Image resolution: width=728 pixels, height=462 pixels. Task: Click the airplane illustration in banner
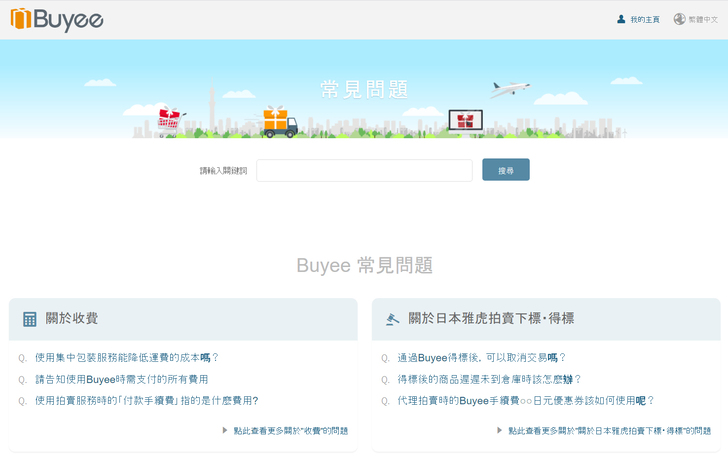click(x=509, y=89)
